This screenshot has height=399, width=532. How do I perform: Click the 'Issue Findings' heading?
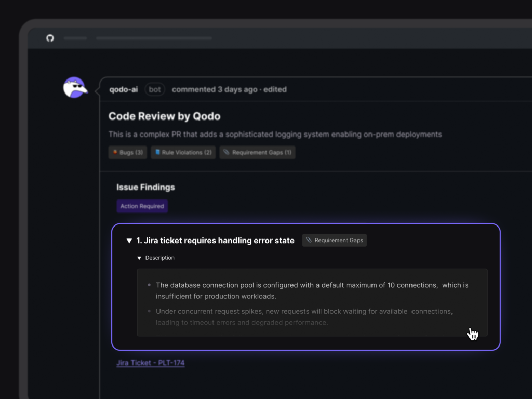(145, 187)
